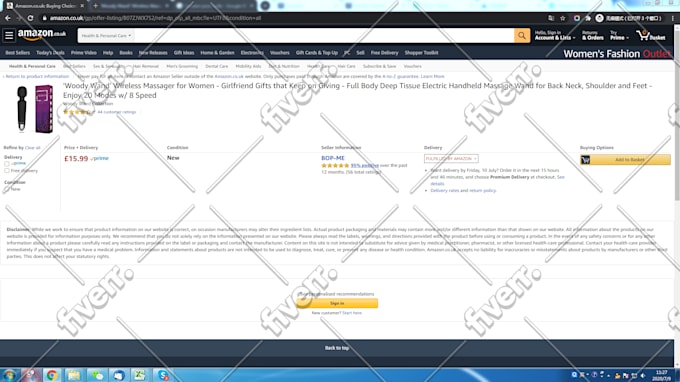680x382 pixels.
Task: Open the browser extensions puzzle icon
Action: [x=588, y=18]
